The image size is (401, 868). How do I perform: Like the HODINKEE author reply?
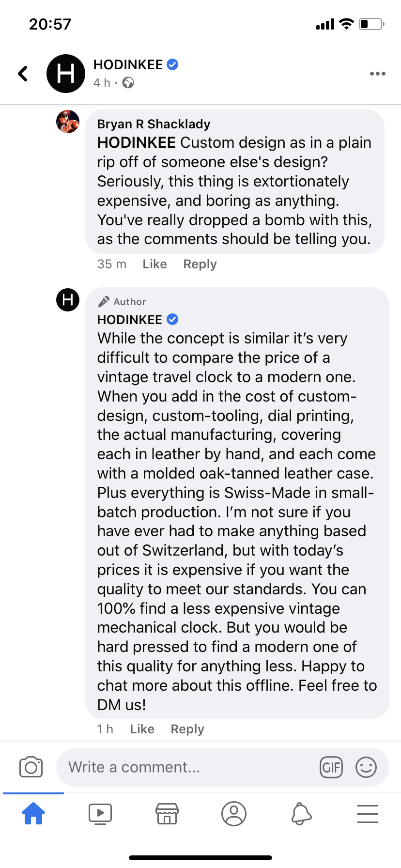(x=142, y=729)
